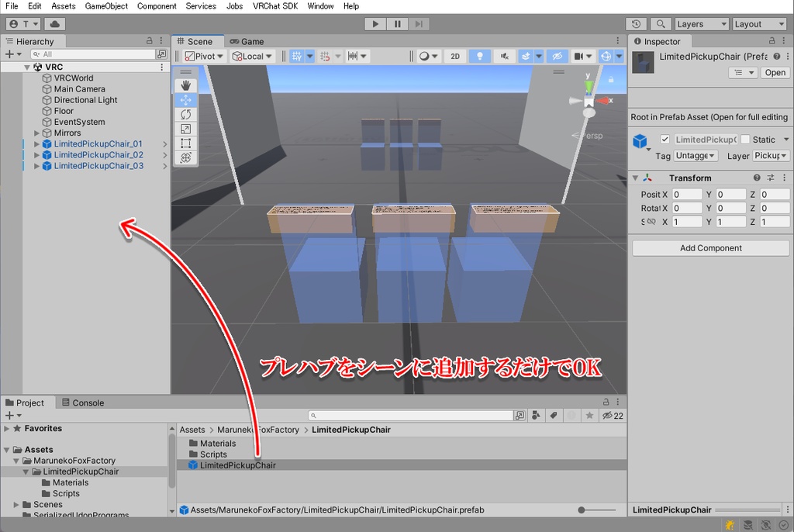Open the VRChat SDK menu

[275, 6]
